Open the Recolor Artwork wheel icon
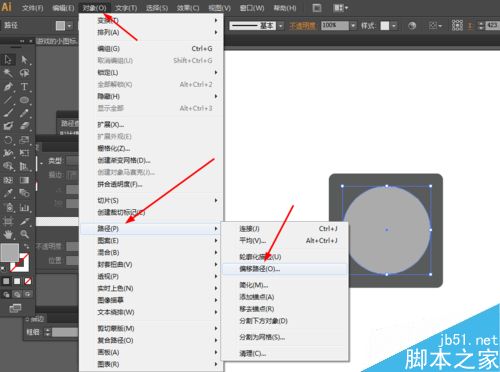 412,26
